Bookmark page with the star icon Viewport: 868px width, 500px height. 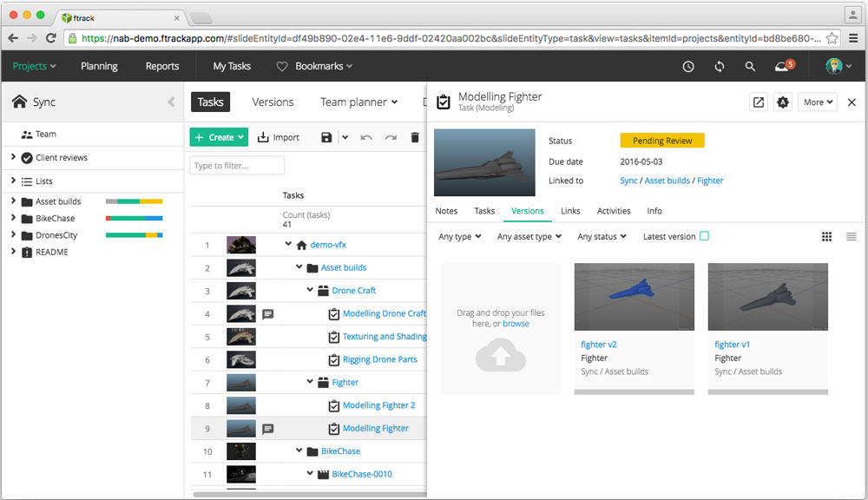pos(832,38)
